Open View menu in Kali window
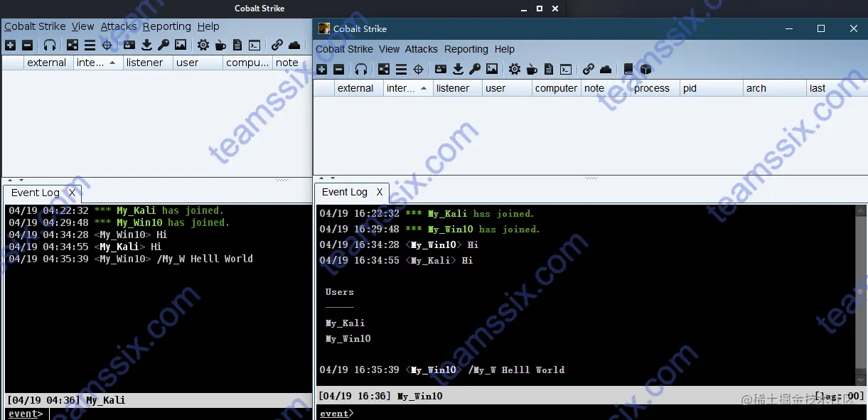868x420 pixels. coord(83,26)
